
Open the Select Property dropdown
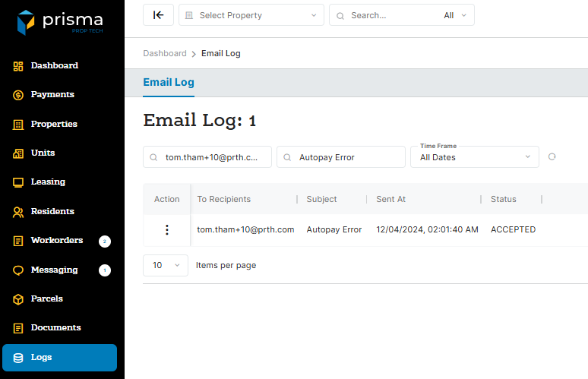click(251, 15)
